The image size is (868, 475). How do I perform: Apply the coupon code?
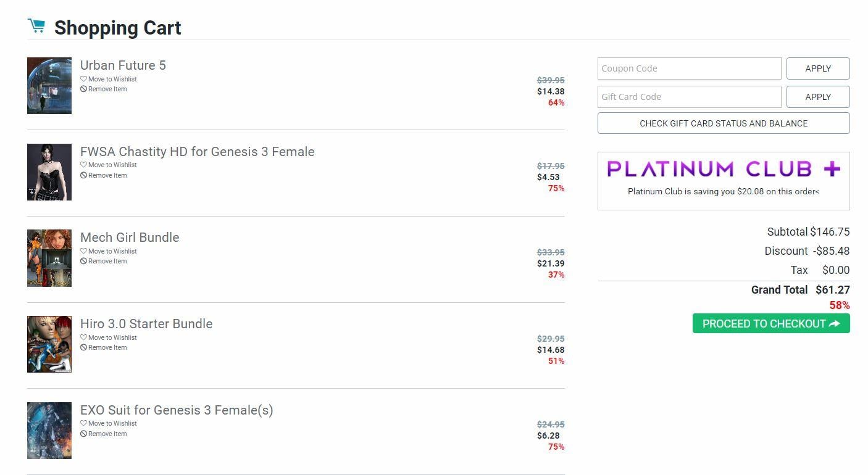click(x=818, y=68)
